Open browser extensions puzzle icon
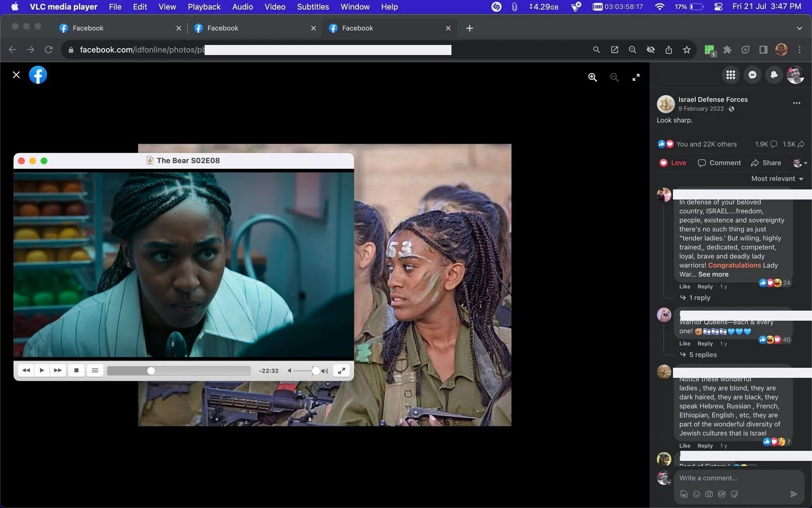This screenshot has width=812, height=508. tap(727, 50)
